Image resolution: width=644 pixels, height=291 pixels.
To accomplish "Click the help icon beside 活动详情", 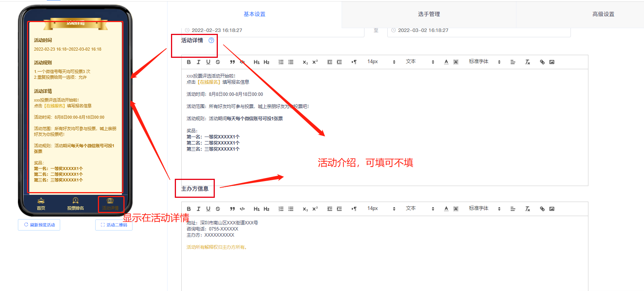I will pos(211,40).
